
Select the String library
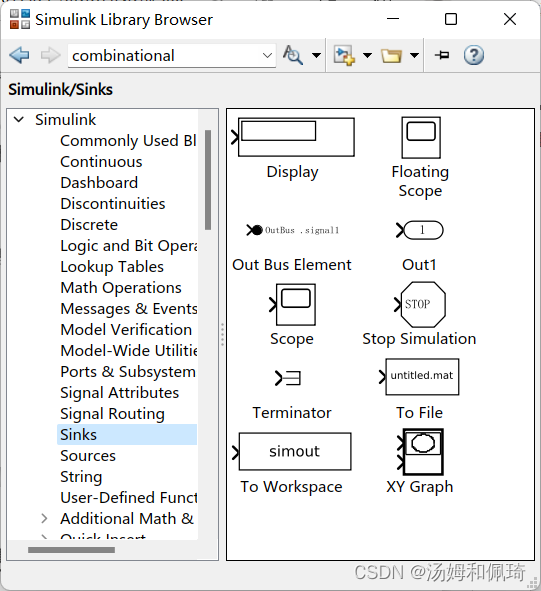81,477
